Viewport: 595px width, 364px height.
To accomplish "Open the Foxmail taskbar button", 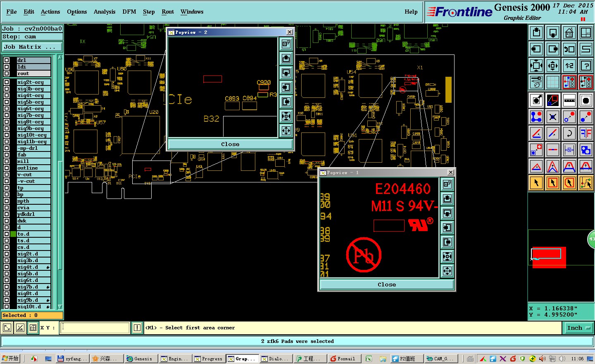I will point(345,359).
